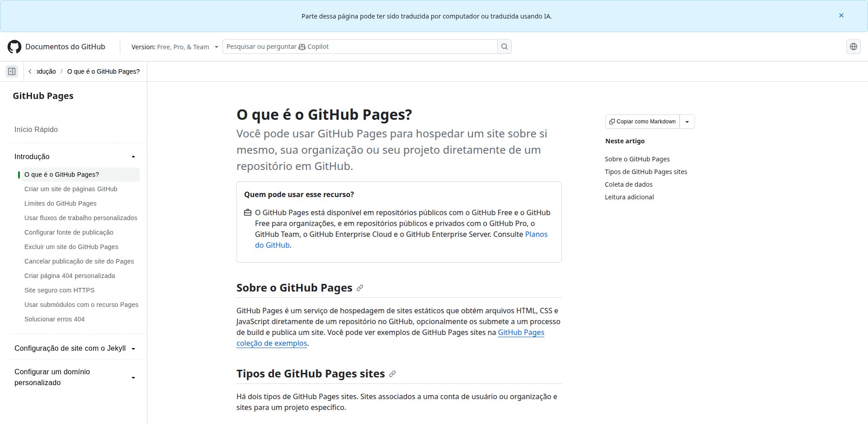Click anchor link icon beside Sobre o GitHub Pages

[360, 288]
